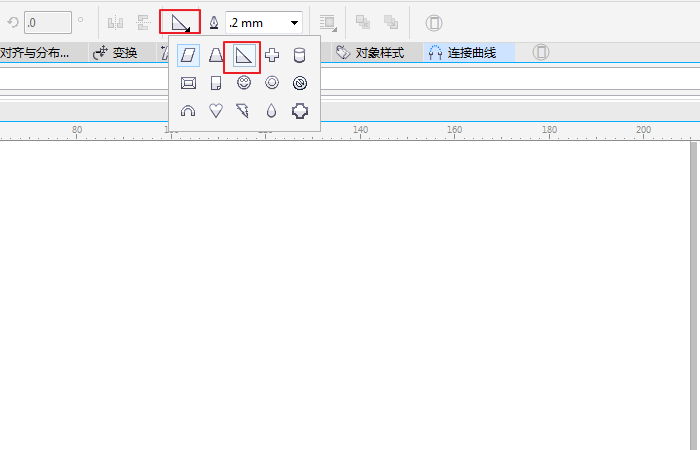Select the prohibited sign shape
The height and width of the screenshot is (450, 700).
pyautogui.click(x=299, y=84)
